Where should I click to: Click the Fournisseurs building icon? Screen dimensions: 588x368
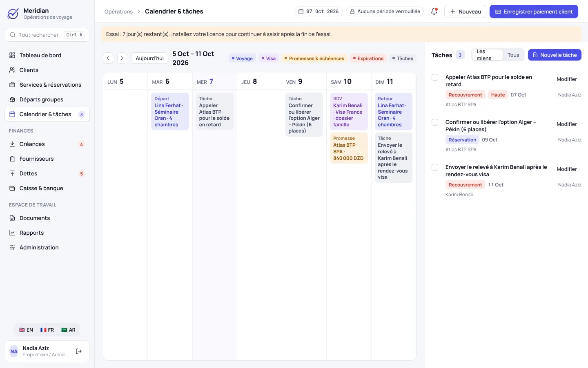12,159
